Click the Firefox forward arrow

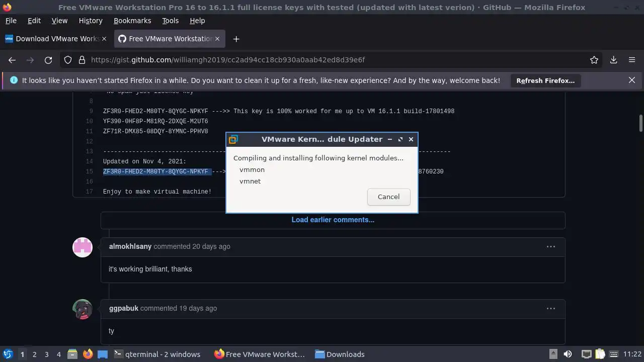click(x=30, y=60)
